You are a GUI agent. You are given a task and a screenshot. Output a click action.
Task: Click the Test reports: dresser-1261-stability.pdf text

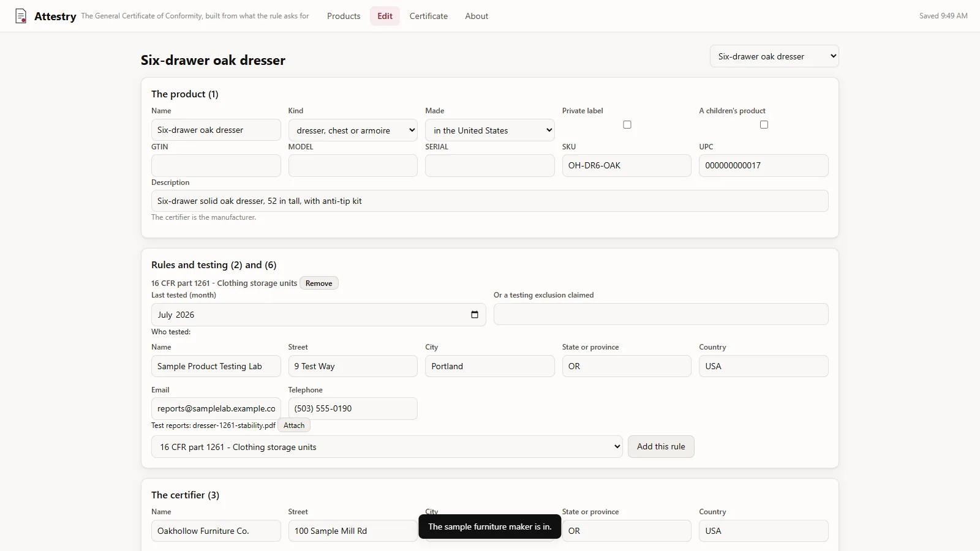click(213, 425)
